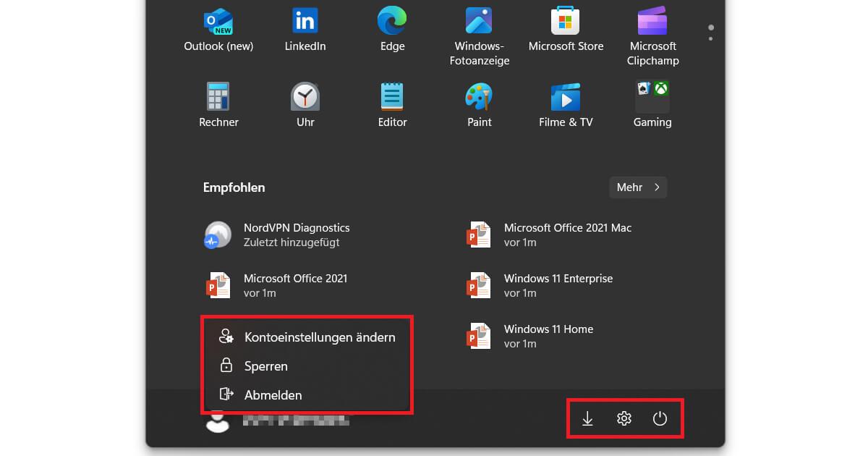Open the NordVPN Diagnostics recent file
The image size is (868, 456).
coord(297,235)
